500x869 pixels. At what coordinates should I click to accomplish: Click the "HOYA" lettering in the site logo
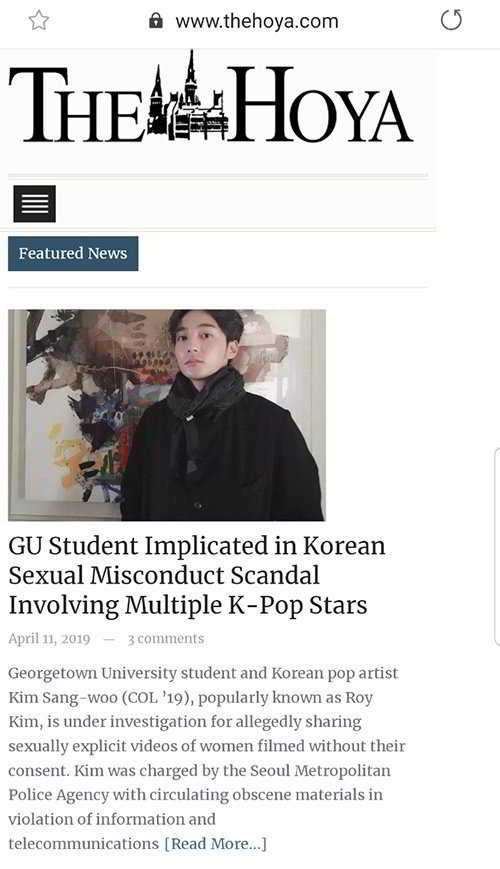(x=321, y=104)
